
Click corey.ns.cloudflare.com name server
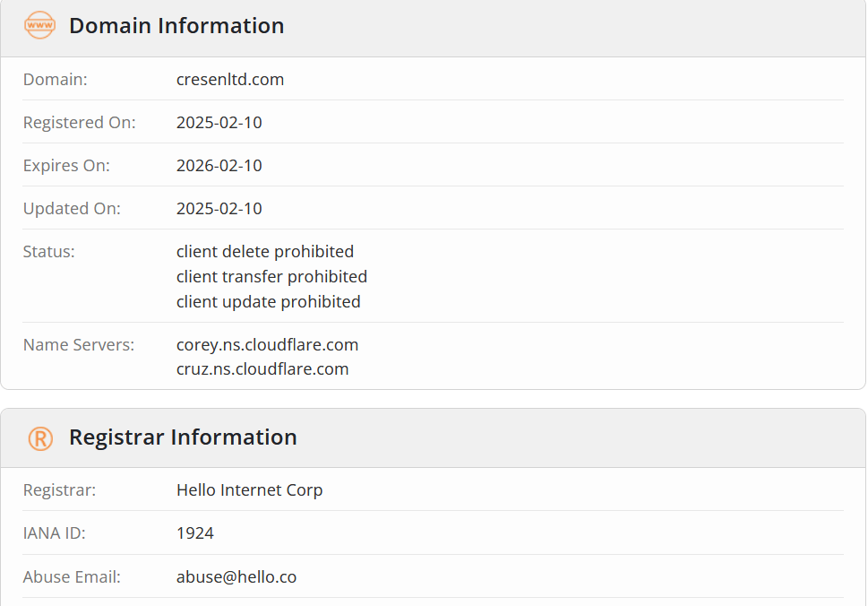point(267,344)
